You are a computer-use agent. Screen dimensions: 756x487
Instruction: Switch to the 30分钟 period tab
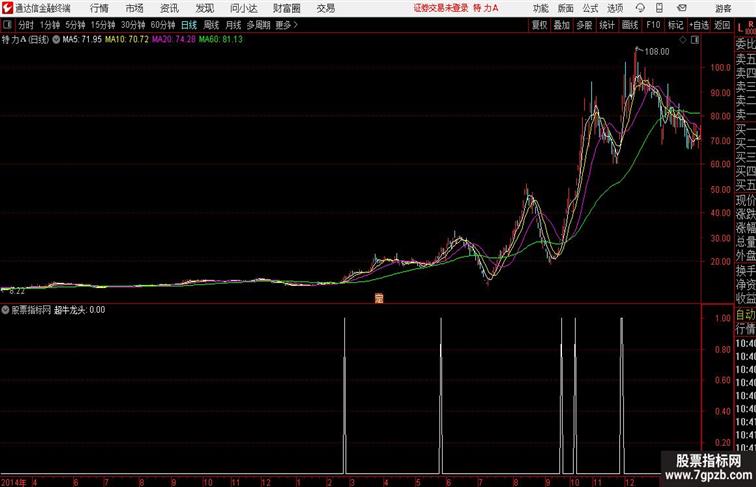(x=133, y=25)
